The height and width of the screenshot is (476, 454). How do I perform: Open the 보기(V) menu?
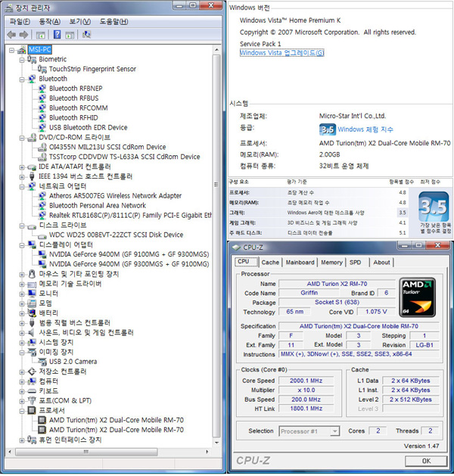[x=79, y=21]
